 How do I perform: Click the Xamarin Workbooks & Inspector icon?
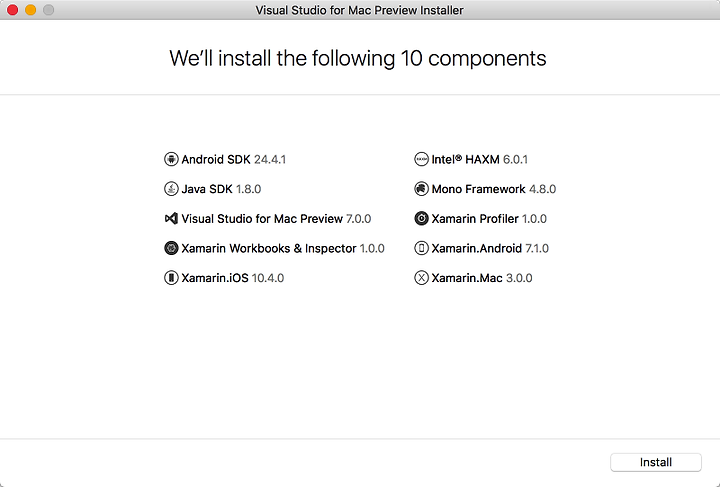pyautogui.click(x=171, y=248)
